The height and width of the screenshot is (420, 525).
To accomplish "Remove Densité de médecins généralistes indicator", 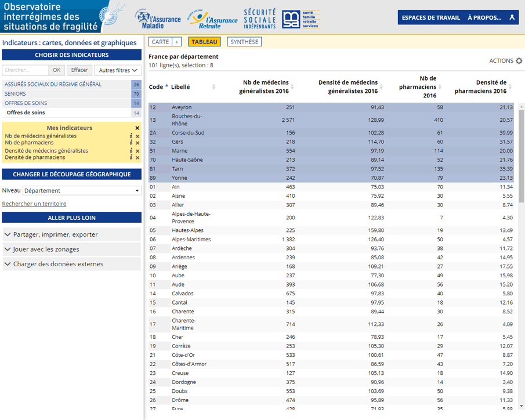I will [x=137, y=151].
